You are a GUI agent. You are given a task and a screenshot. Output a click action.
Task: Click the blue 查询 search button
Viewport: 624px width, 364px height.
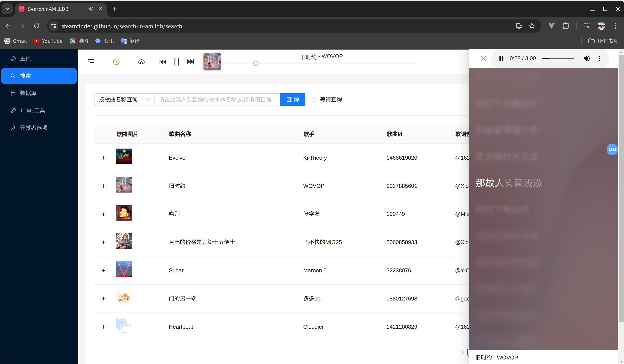[292, 100]
